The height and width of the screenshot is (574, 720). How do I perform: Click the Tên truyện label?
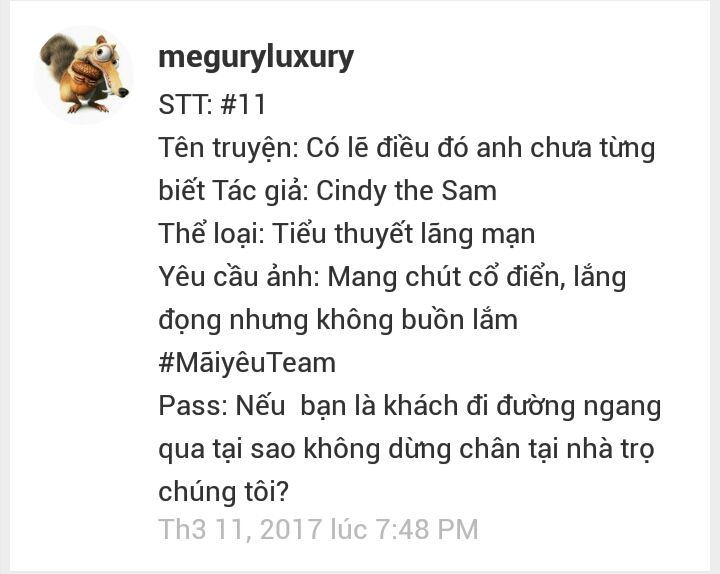click(x=228, y=148)
